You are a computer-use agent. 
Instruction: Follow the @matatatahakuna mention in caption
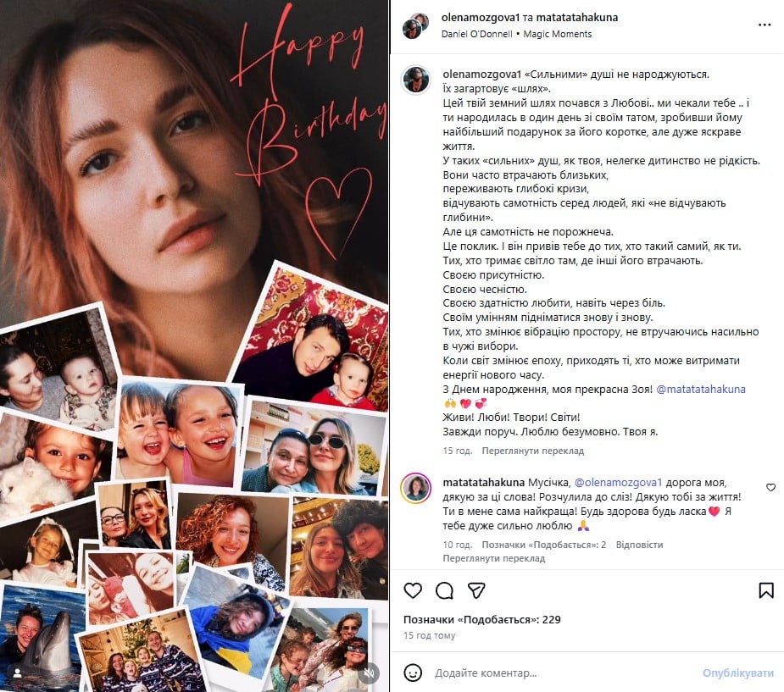pos(700,390)
